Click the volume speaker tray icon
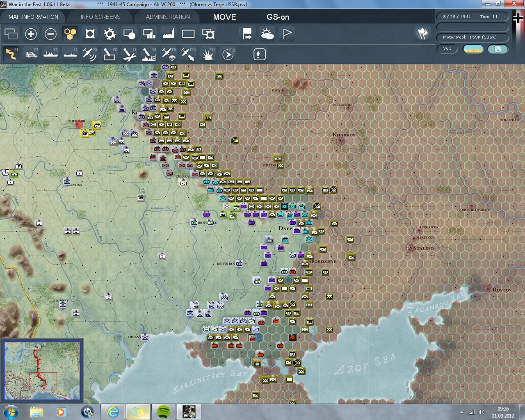This screenshot has width=525, height=420. tap(482, 412)
